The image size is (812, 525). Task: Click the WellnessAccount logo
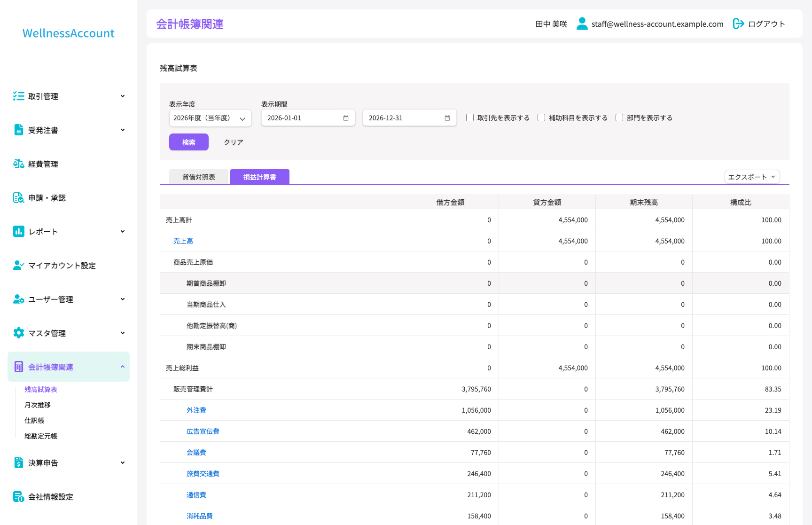(x=69, y=33)
